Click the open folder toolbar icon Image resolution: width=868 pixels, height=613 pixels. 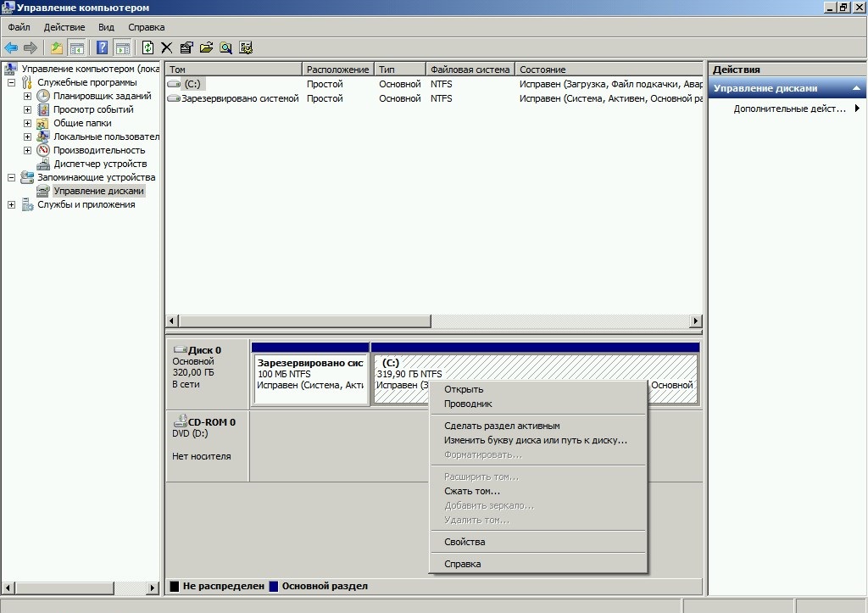pos(206,48)
